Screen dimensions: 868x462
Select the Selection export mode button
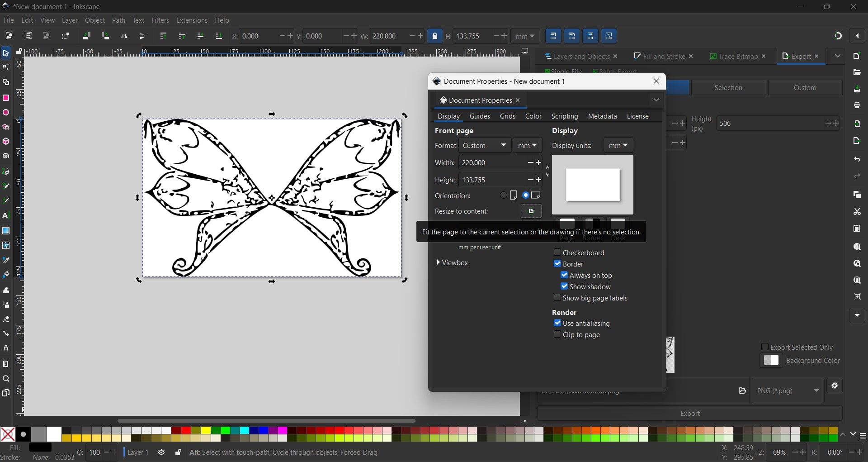click(728, 88)
